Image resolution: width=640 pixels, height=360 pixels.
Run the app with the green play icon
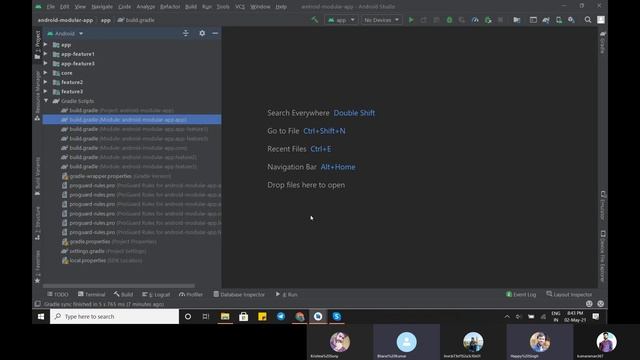411,20
